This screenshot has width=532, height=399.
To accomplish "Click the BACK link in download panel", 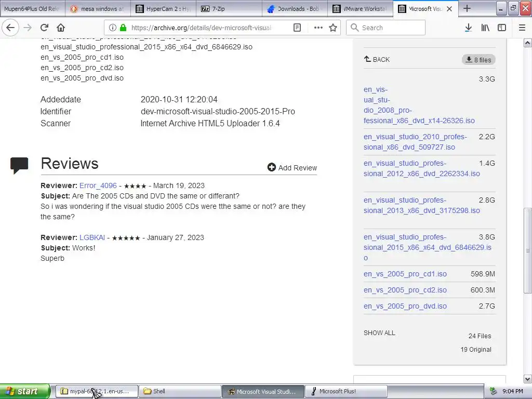I will click(x=377, y=59).
